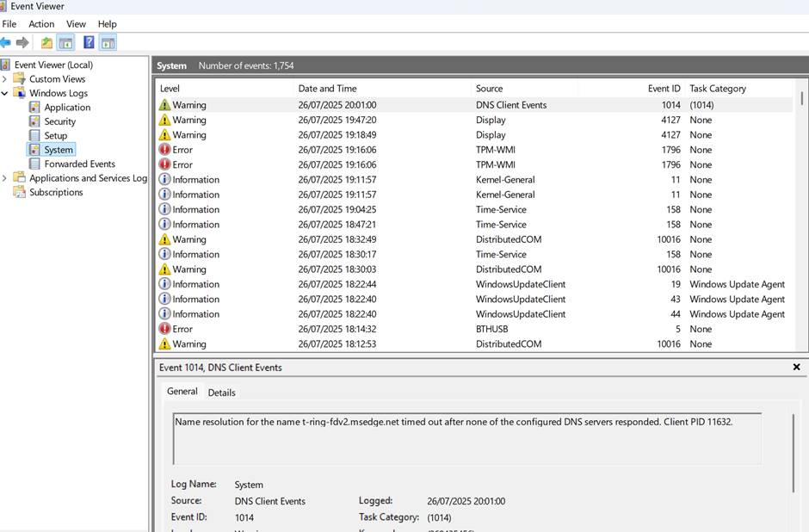Click the second TPM-WMI source cell

(x=496, y=164)
